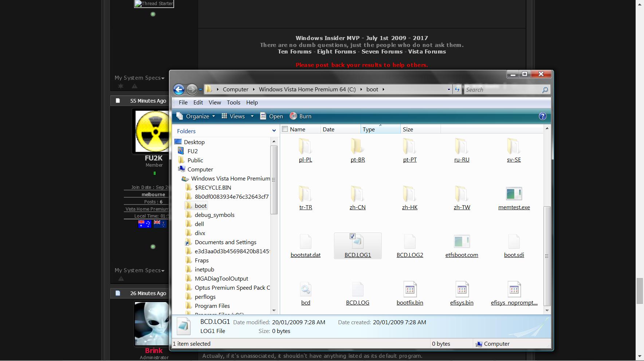Viewport: 644px width, 361px height.
Task: Open the zh-HK language folder
Action: (410, 194)
